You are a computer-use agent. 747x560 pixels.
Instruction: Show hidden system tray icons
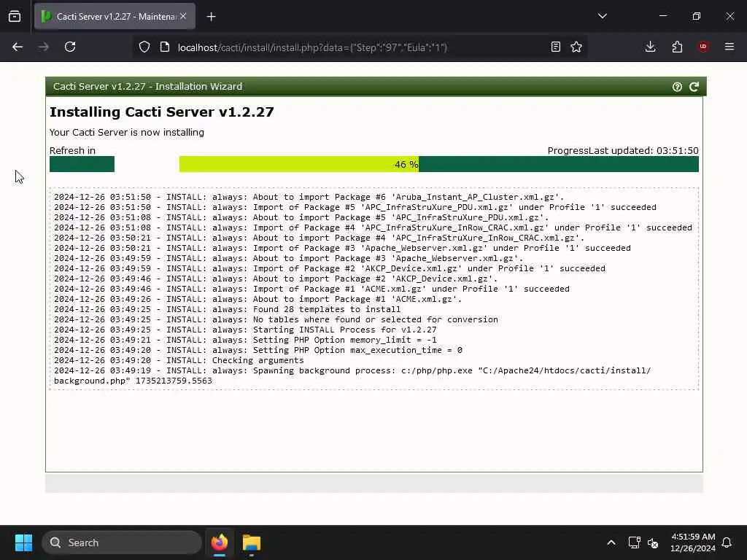pos(611,542)
